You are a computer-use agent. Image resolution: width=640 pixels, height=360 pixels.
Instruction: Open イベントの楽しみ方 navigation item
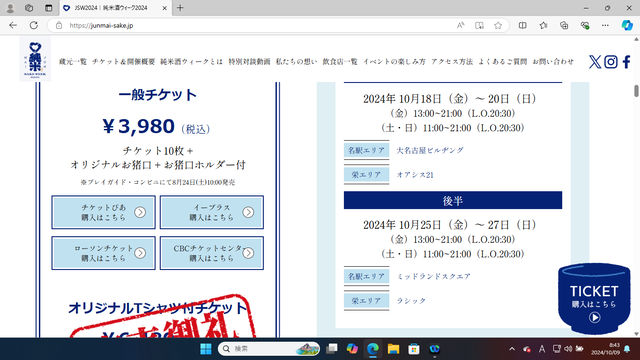[x=394, y=62]
